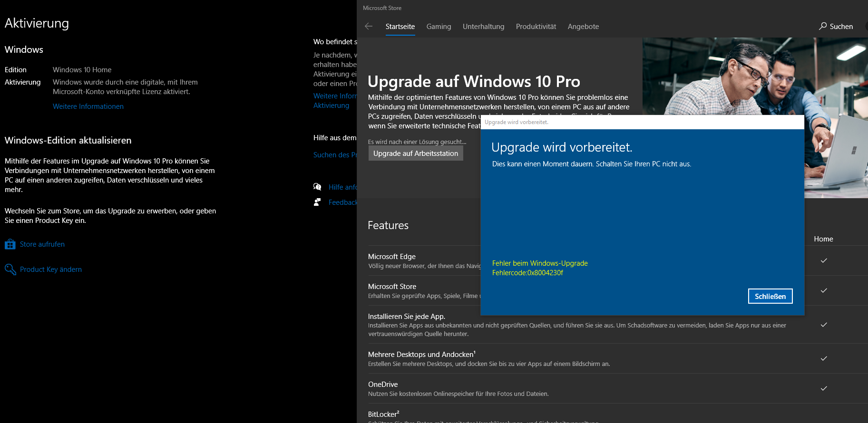Click the Upgrade auf Windows 10 Pro heading
The image size is (868, 423).
(474, 81)
